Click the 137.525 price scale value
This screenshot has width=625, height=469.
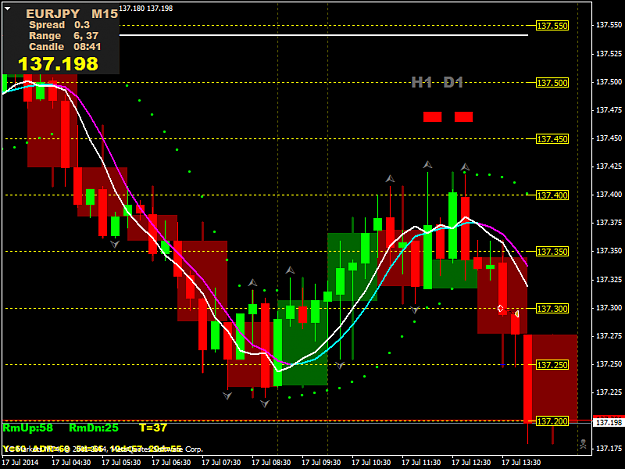tap(609, 53)
